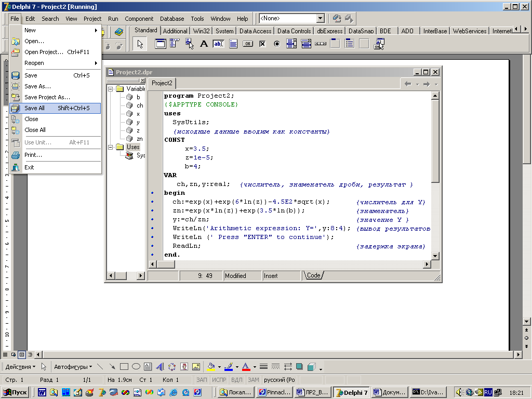Open the <None> desktop combo box
This screenshot has height=399, width=532.
pyautogui.click(x=320, y=18)
